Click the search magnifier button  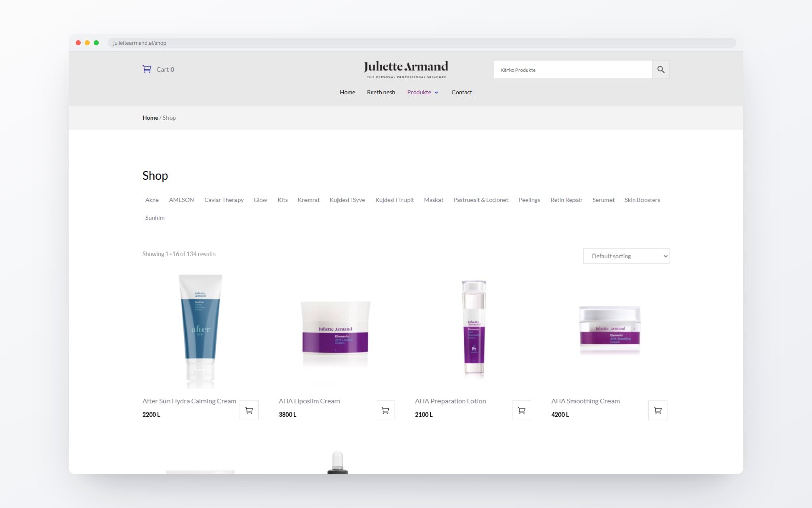pyautogui.click(x=661, y=70)
